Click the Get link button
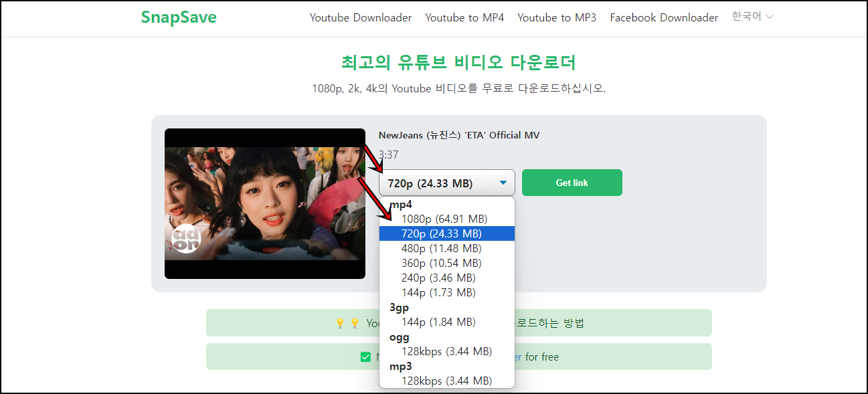 click(x=572, y=183)
